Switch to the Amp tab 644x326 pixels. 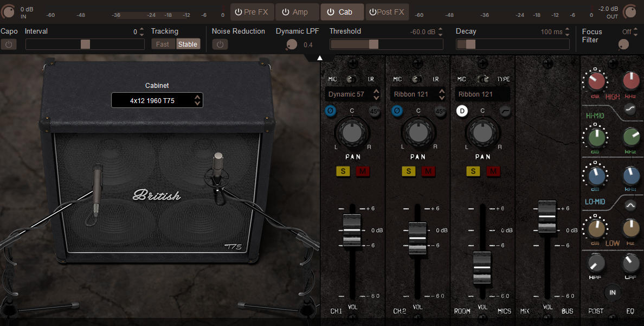(x=297, y=12)
